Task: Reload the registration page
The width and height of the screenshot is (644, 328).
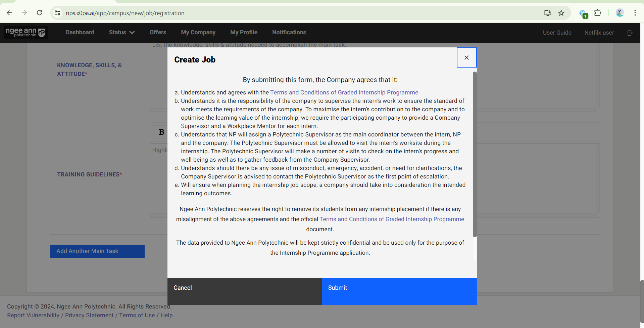Action: click(x=39, y=13)
